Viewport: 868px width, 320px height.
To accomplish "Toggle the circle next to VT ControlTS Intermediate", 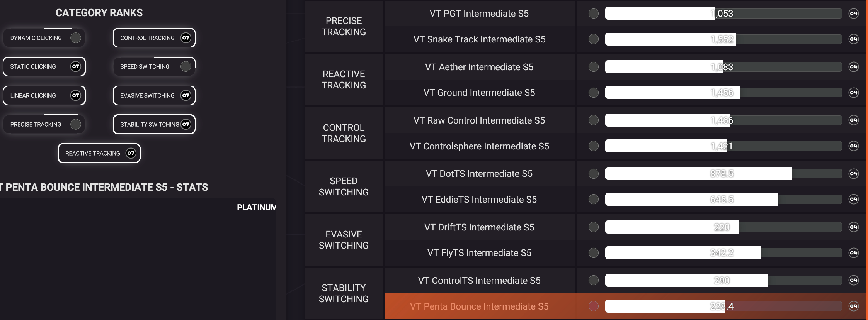I will [594, 280].
